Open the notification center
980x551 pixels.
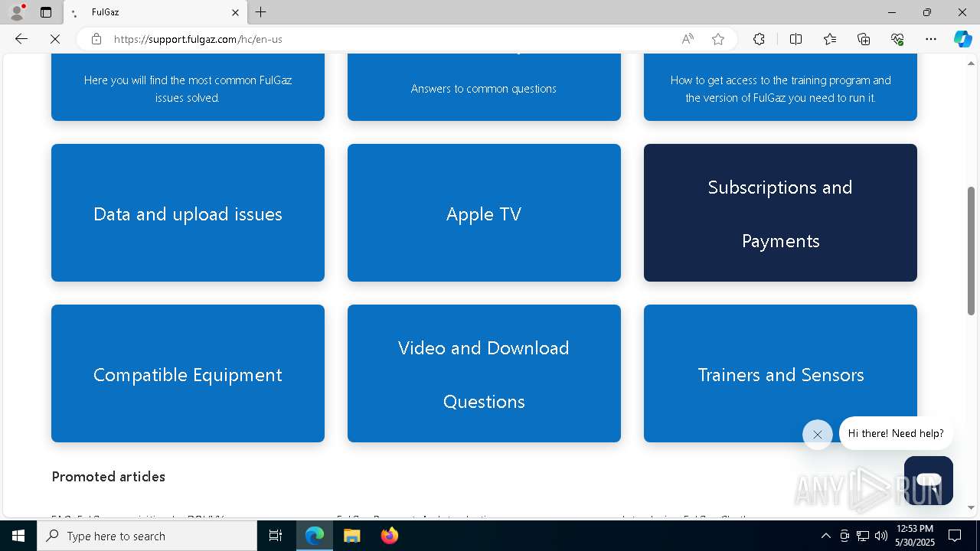[x=955, y=536]
